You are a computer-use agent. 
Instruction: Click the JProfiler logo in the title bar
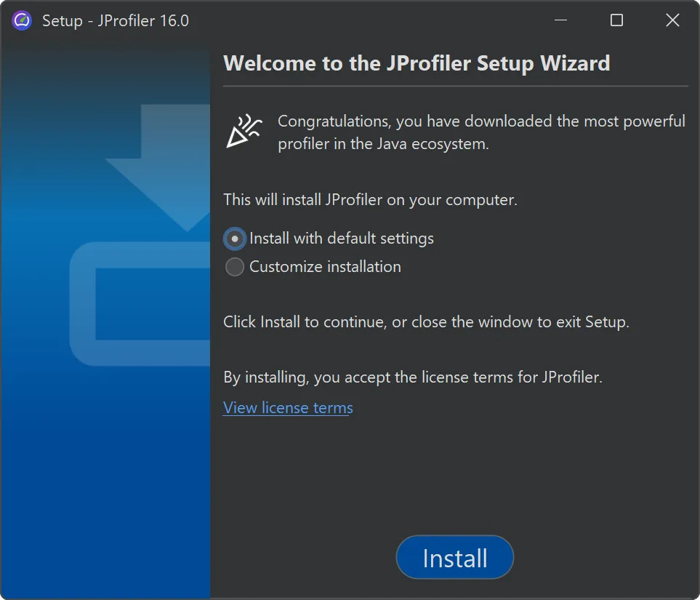click(20, 20)
